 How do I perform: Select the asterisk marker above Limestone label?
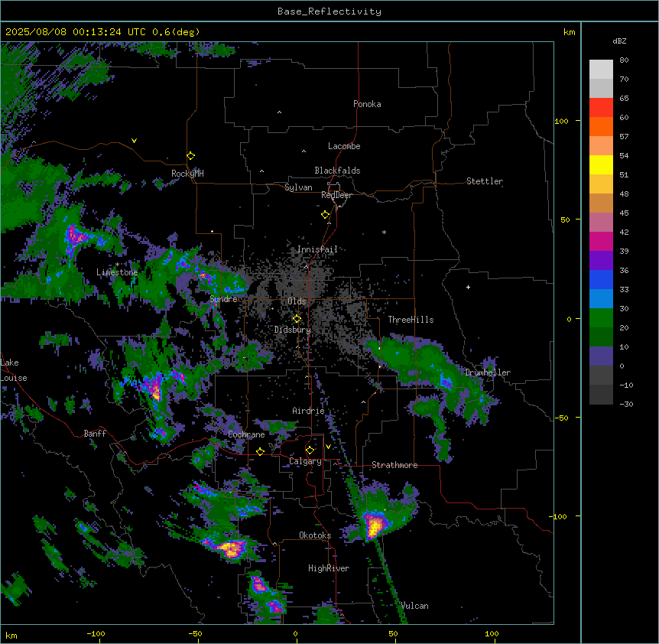(117, 265)
